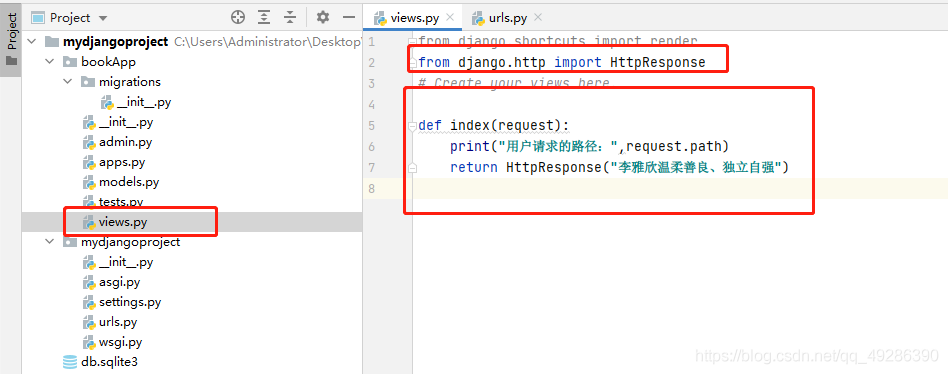This screenshot has width=948, height=374.
Task: Select the bookApp folder in tree
Action: [108, 62]
